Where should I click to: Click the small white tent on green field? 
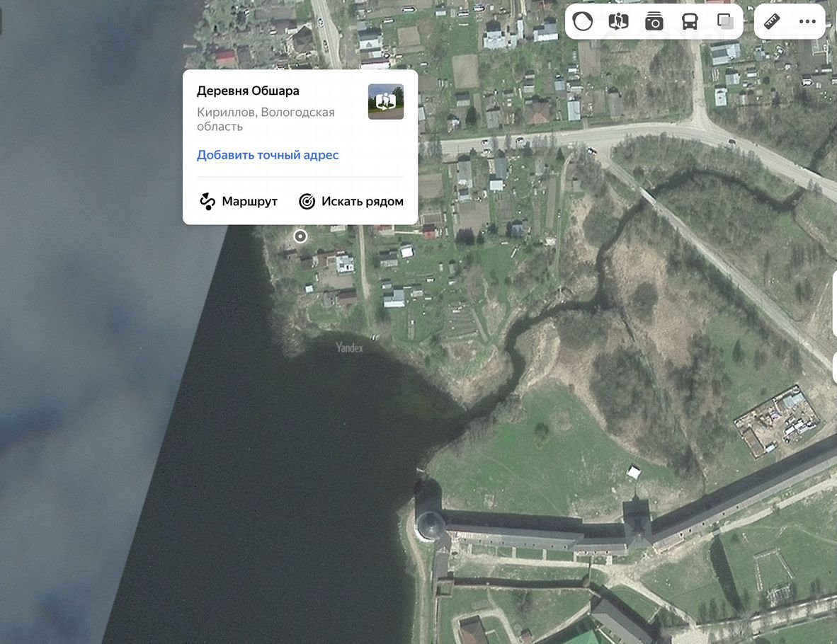[634, 471]
